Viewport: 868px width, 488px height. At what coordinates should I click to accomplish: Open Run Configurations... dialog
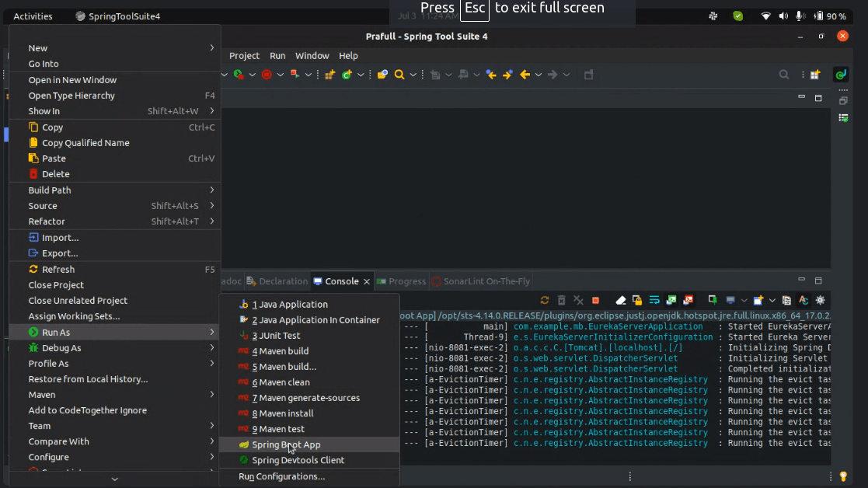click(281, 476)
